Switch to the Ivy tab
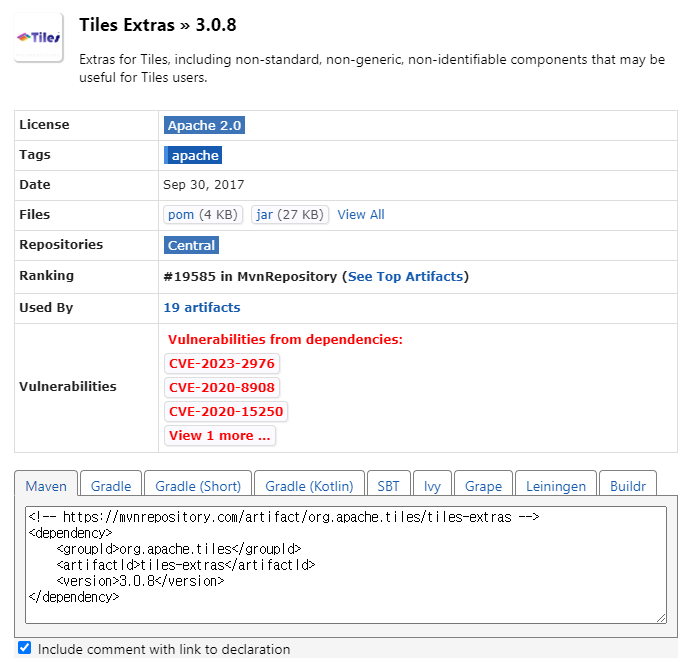Image resolution: width=689 pixels, height=662 pixels. [x=432, y=486]
